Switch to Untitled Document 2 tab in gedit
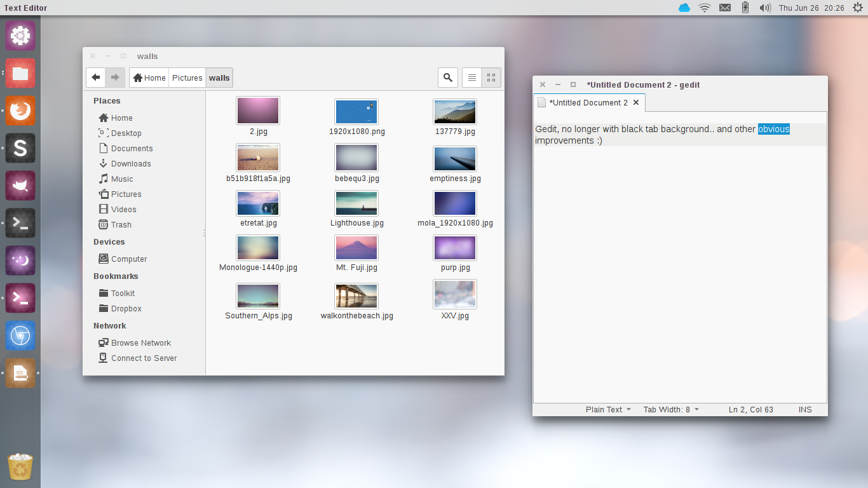The width and height of the screenshot is (868, 488). point(588,102)
